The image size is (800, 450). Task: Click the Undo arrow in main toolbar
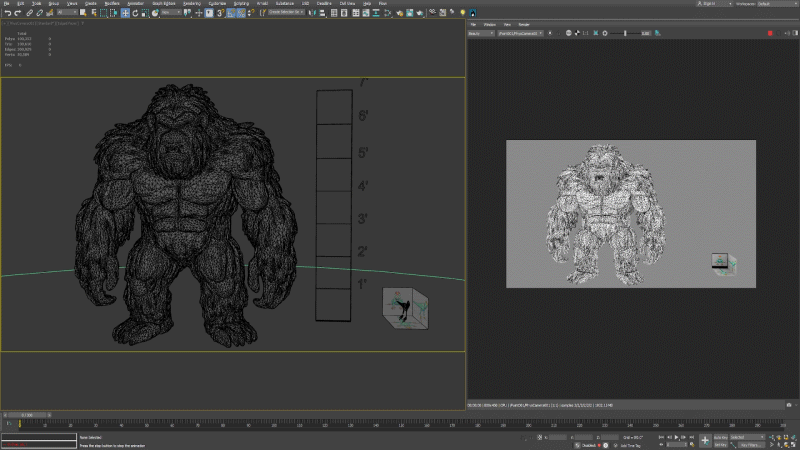6,13
